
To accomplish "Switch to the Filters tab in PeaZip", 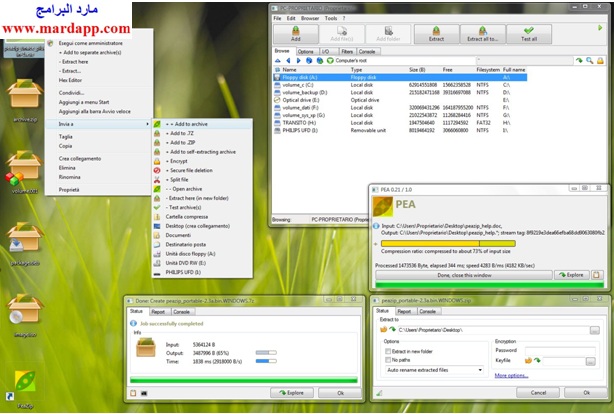I will click(347, 52).
